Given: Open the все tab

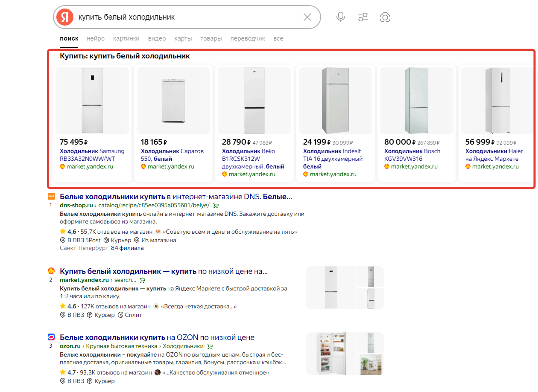Looking at the screenshot, I should click(x=278, y=38).
